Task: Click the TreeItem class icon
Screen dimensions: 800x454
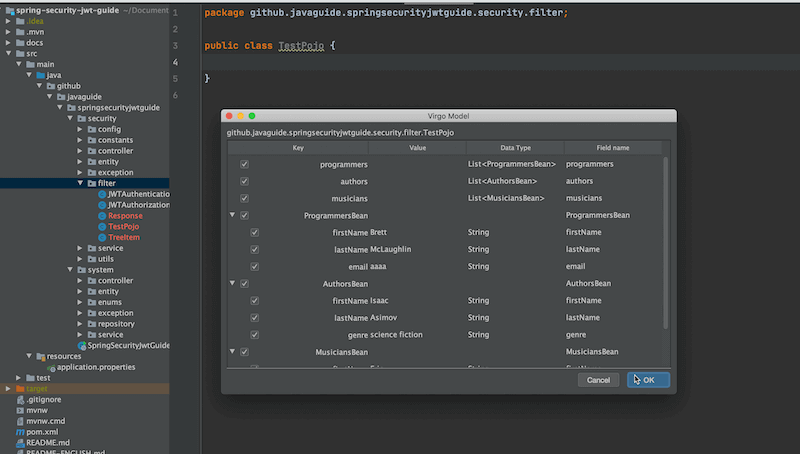Action: click(x=102, y=238)
